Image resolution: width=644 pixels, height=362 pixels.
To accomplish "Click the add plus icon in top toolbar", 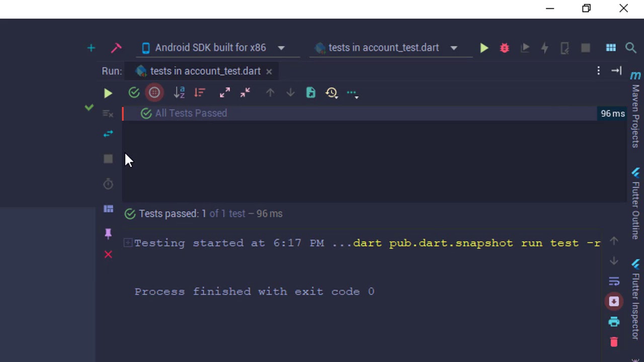I will pyautogui.click(x=91, y=48).
